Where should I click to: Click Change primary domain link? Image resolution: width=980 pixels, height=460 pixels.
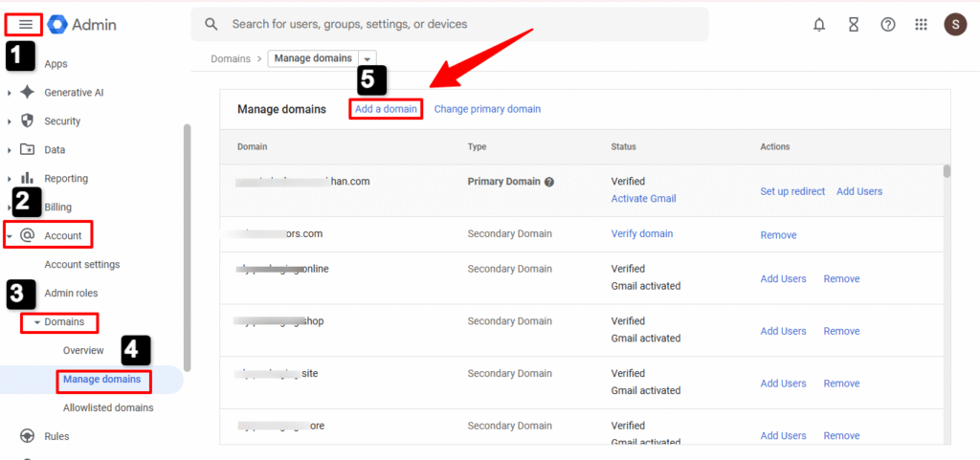pos(487,109)
